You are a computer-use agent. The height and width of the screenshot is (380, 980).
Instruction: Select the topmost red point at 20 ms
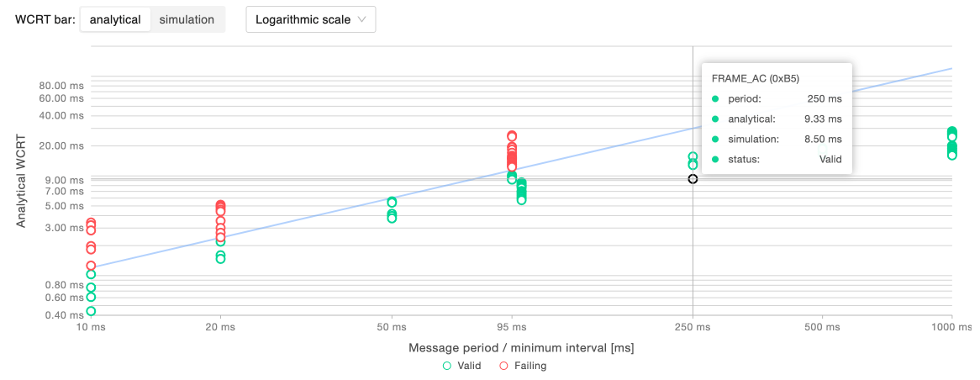click(x=220, y=205)
